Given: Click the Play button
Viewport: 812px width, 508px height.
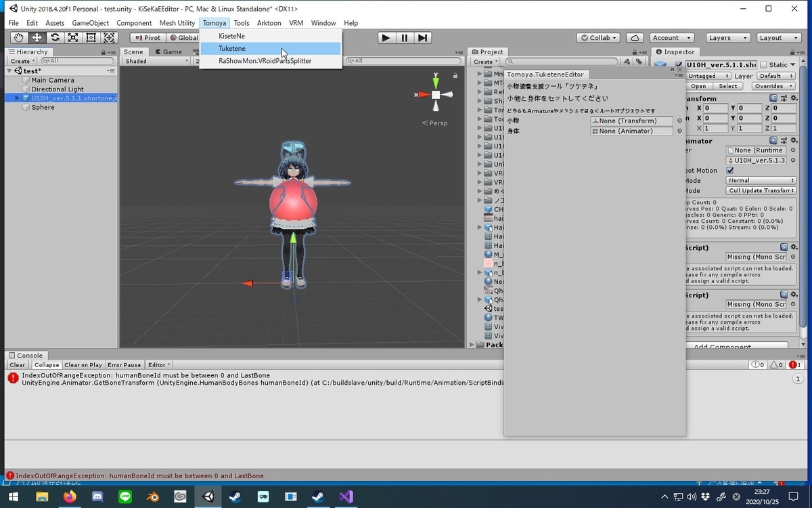Looking at the screenshot, I should (386, 38).
